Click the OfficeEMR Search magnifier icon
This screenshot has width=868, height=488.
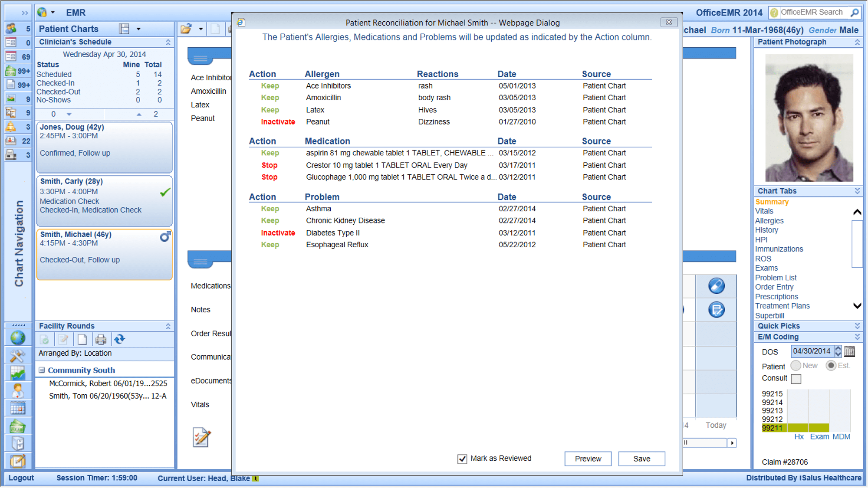(x=855, y=13)
